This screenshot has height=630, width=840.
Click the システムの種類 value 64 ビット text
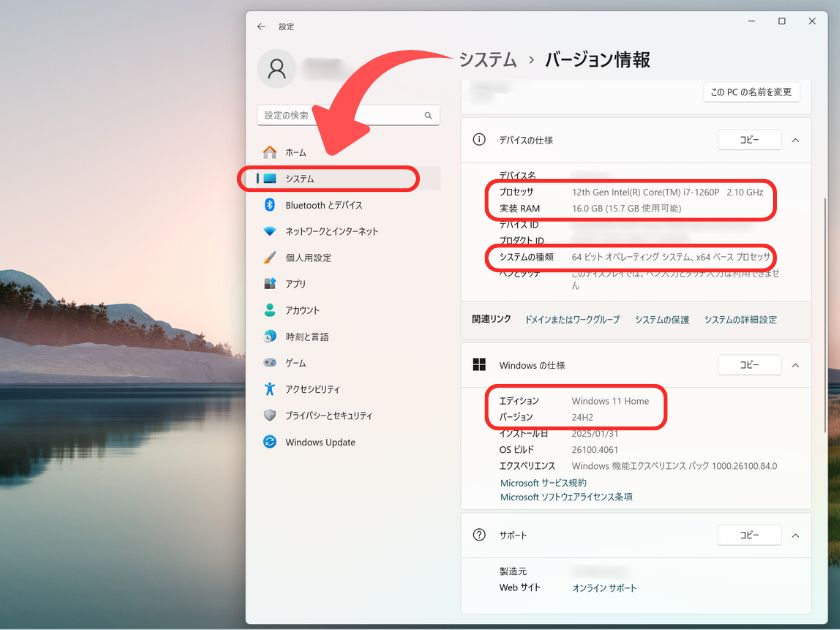(671, 257)
